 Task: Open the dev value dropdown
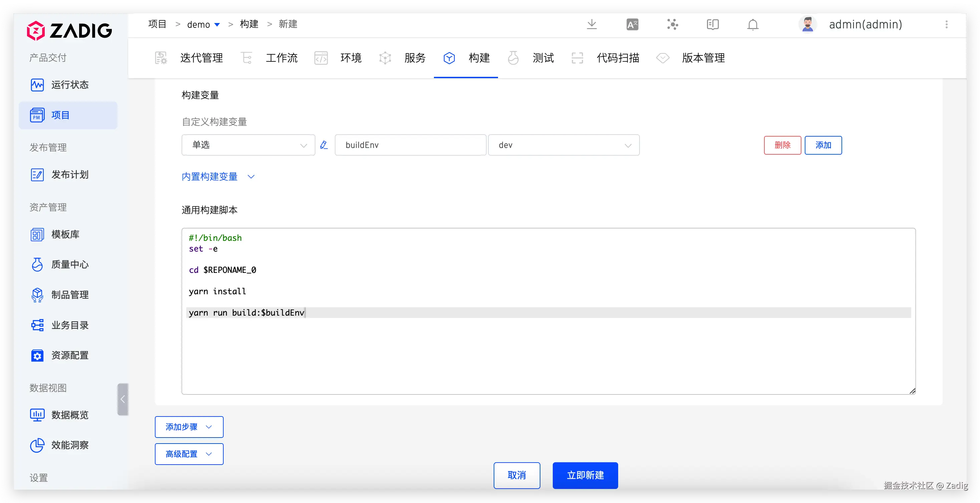coord(563,145)
